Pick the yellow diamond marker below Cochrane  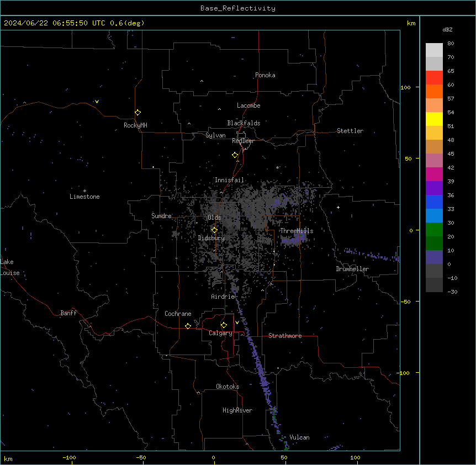pos(188,326)
